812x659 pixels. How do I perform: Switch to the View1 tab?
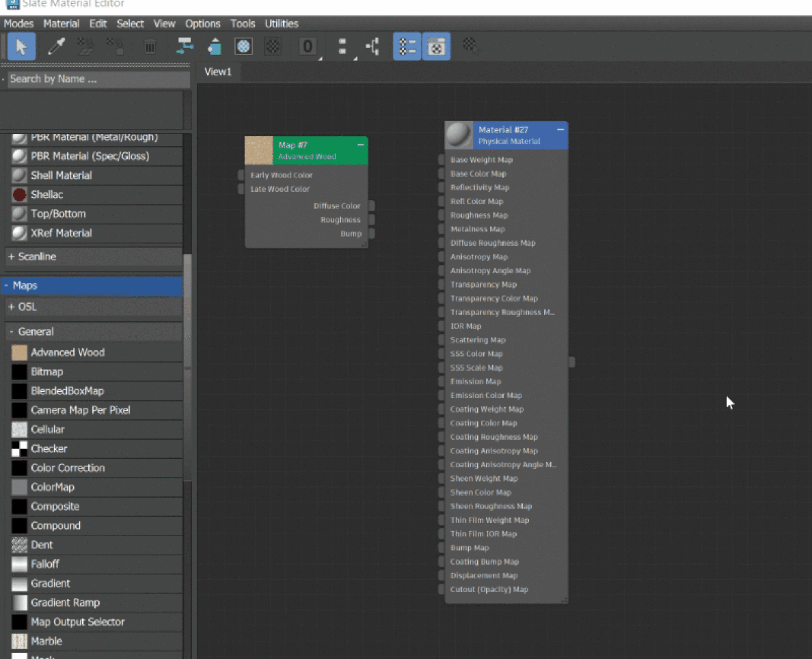(x=218, y=72)
